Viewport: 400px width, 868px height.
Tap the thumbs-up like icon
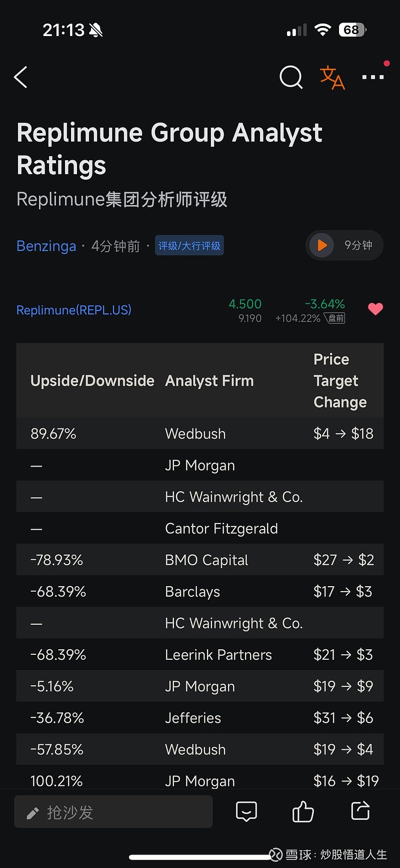pyautogui.click(x=303, y=811)
